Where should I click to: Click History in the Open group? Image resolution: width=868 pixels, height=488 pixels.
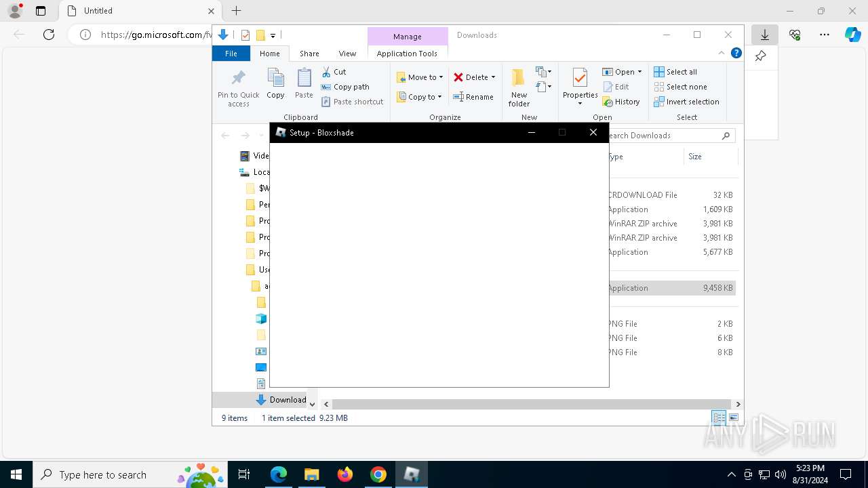pyautogui.click(x=621, y=102)
